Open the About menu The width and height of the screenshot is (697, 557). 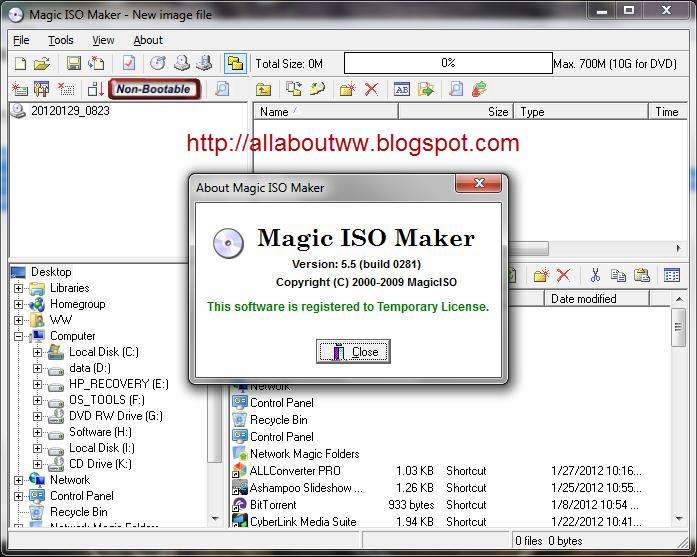point(148,40)
